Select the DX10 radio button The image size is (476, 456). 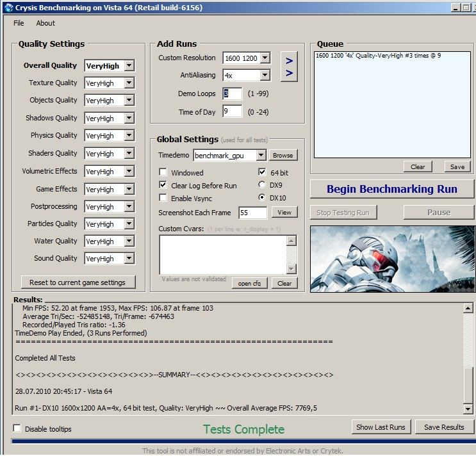[x=262, y=197]
